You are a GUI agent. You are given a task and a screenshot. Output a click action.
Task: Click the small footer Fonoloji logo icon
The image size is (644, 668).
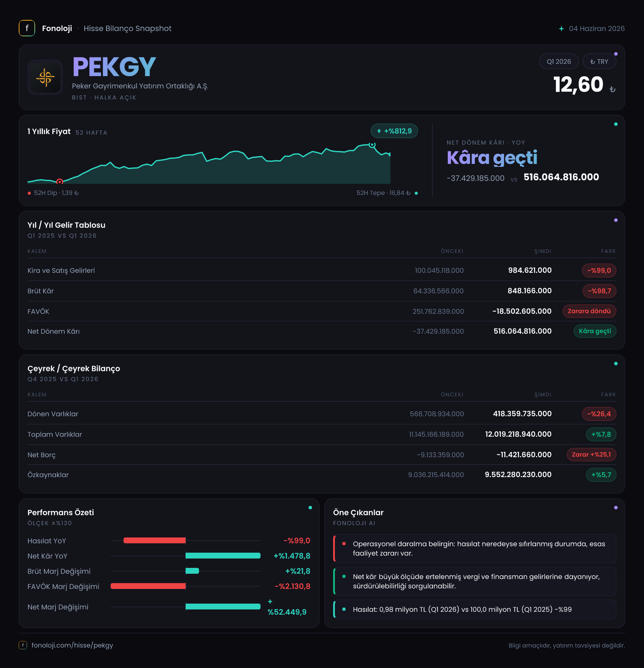pos(23,645)
